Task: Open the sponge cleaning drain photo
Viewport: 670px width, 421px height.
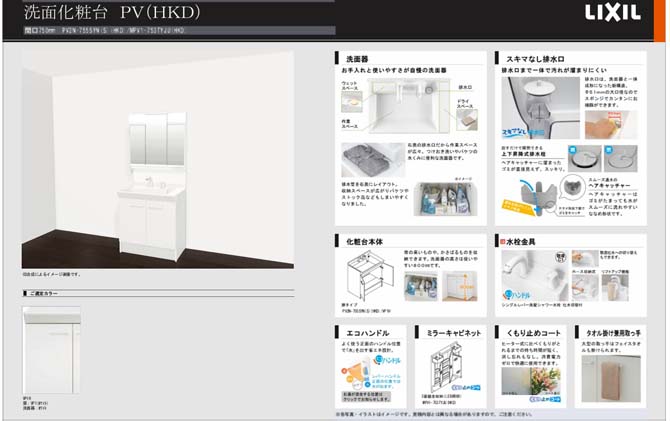Action: 611,124
